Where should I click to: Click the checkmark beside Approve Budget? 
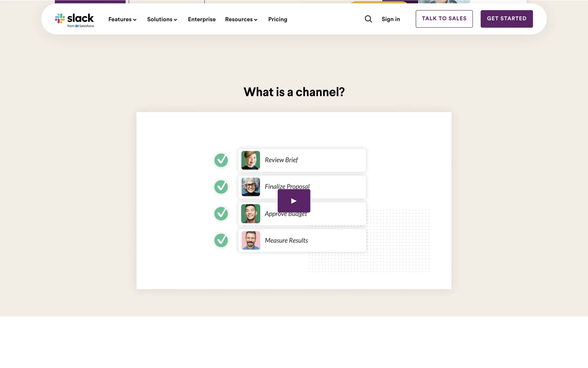pyautogui.click(x=221, y=214)
